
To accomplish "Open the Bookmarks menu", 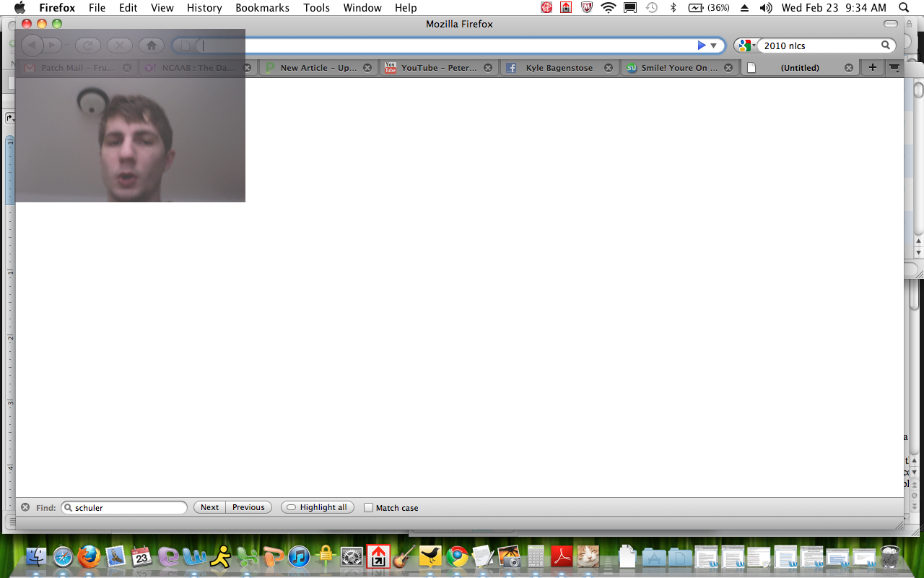I will click(262, 8).
